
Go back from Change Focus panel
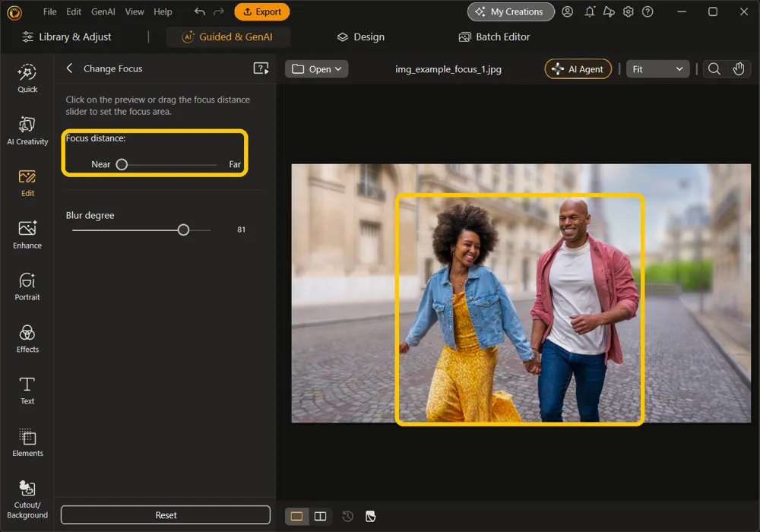click(x=69, y=68)
